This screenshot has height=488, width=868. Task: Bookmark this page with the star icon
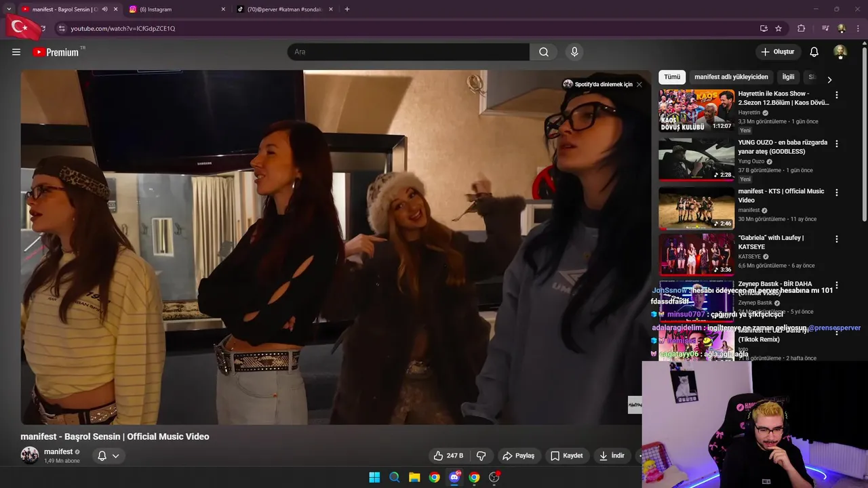click(x=778, y=28)
